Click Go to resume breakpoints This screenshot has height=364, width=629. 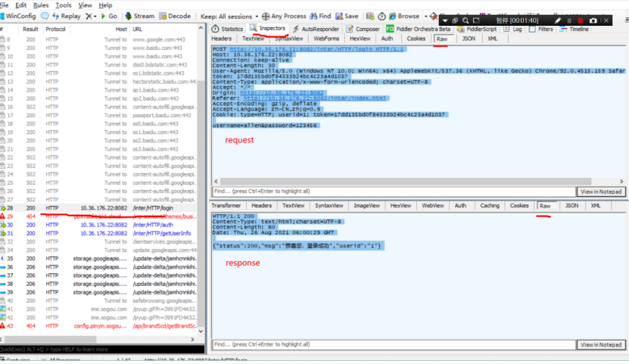click(x=109, y=16)
